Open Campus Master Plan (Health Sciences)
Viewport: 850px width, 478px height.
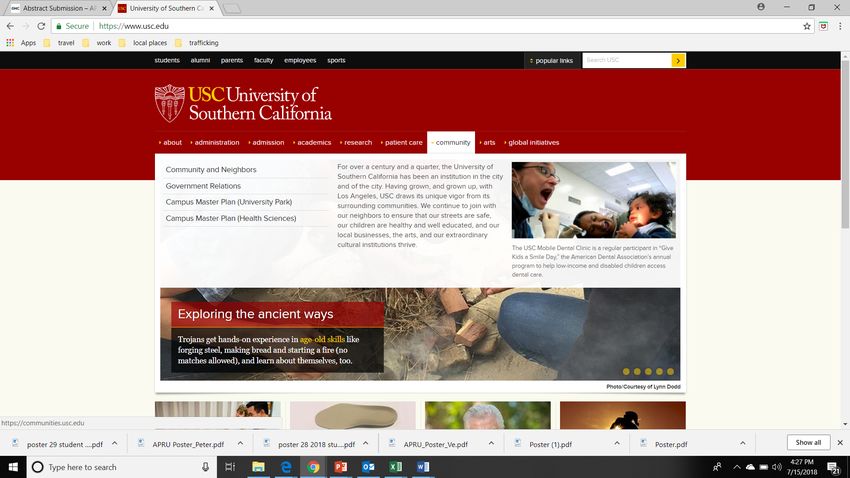click(x=231, y=218)
